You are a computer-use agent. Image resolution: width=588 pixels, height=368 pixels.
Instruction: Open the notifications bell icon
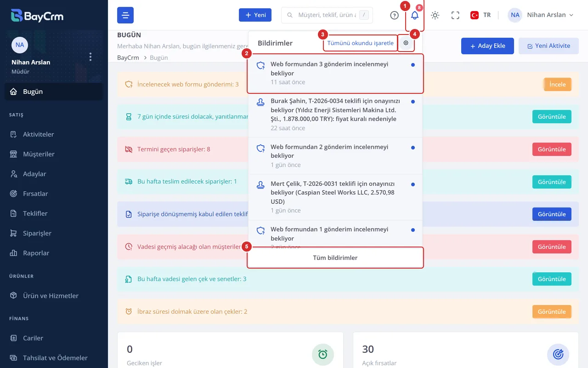click(415, 15)
